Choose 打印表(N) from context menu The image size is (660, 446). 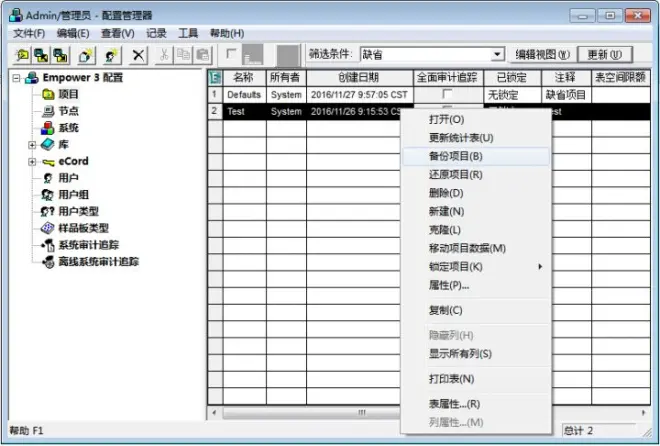(476, 379)
